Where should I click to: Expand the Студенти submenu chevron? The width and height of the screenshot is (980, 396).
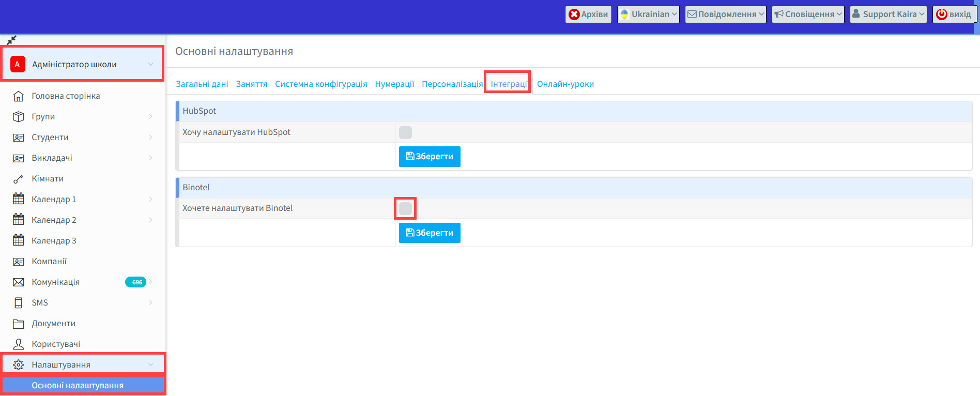tap(150, 138)
